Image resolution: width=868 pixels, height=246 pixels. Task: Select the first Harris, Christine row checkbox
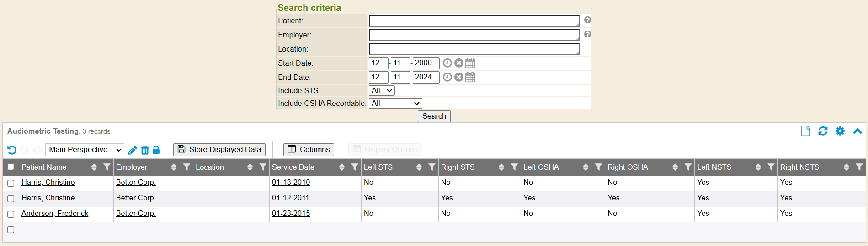click(x=11, y=183)
